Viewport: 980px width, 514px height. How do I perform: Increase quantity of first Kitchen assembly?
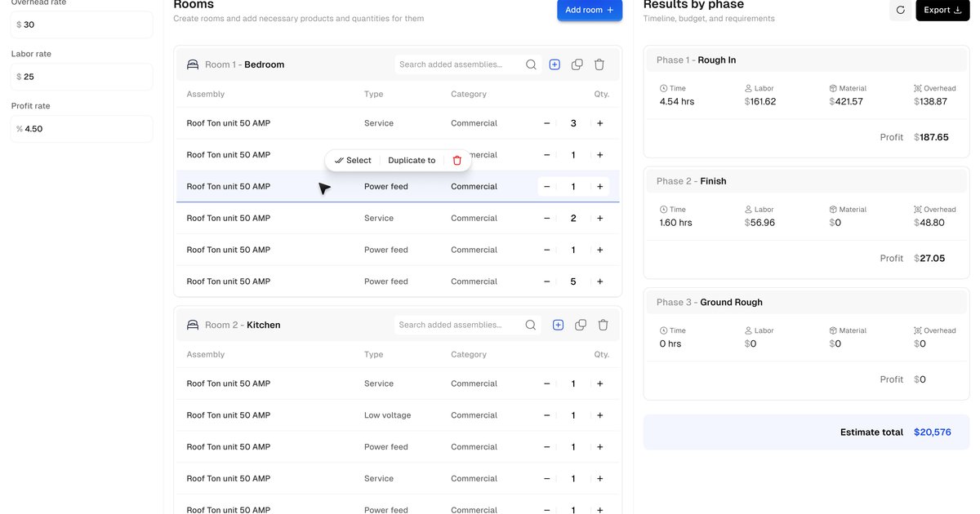tap(599, 383)
